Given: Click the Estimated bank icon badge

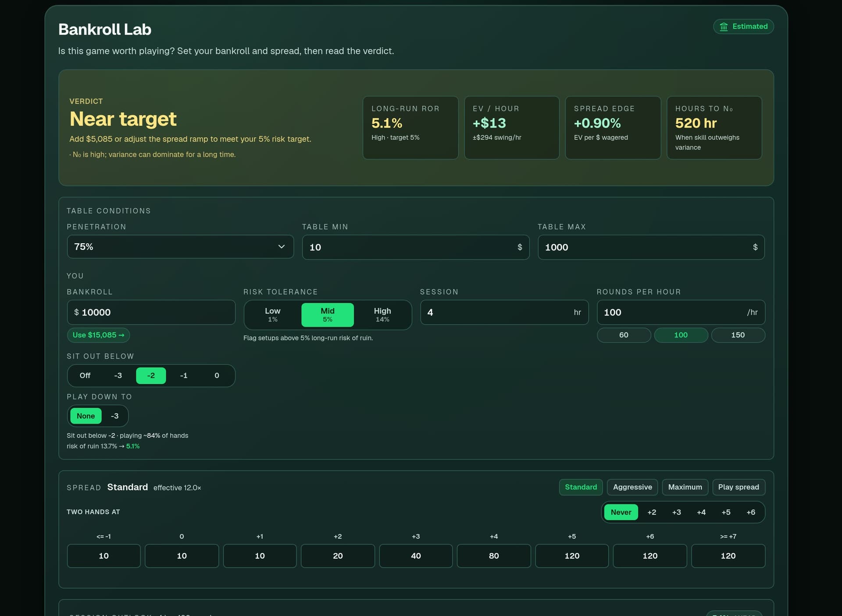Looking at the screenshot, I should coord(743,26).
